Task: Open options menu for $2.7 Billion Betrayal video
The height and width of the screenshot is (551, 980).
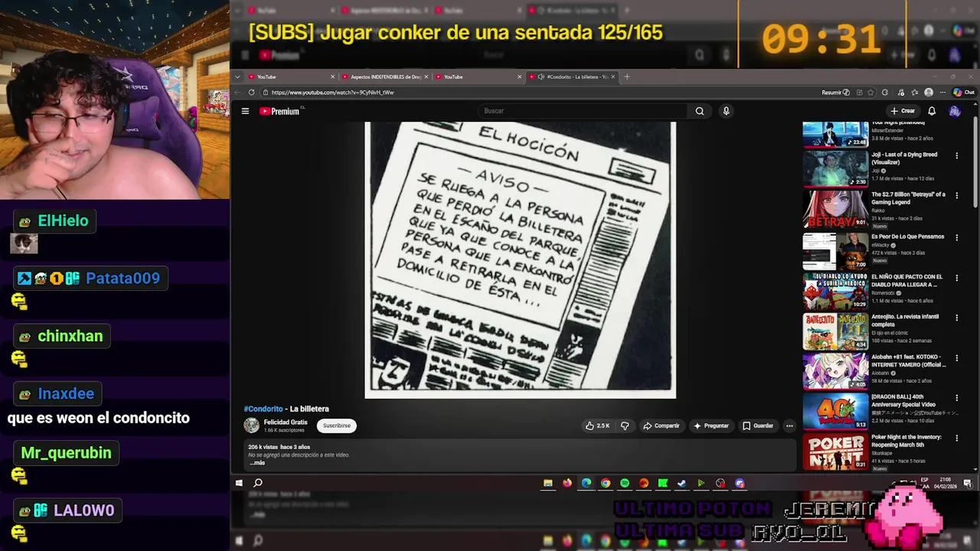Action: click(956, 196)
